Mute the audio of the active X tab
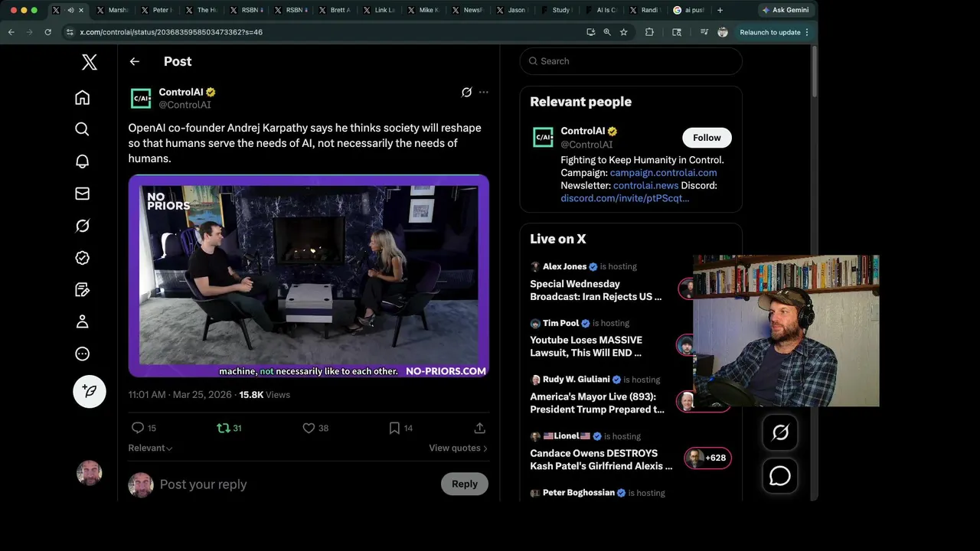Screen dimensions: 980x551 click(x=70, y=10)
